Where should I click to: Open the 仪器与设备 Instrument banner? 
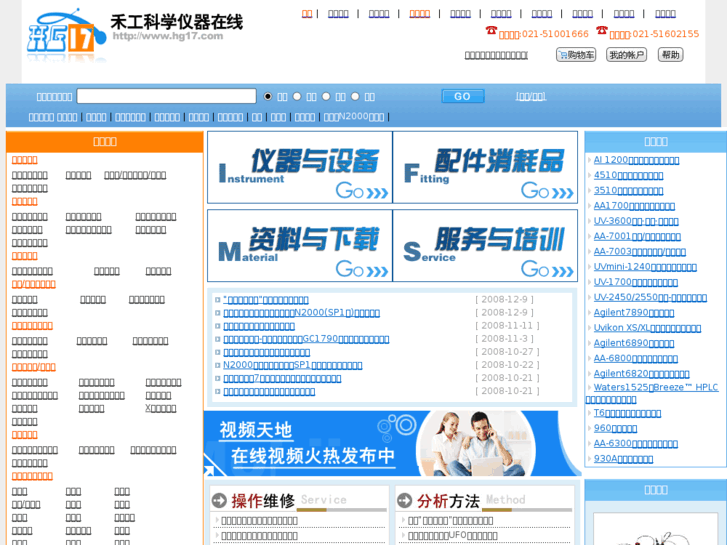click(x=300, y=167)
